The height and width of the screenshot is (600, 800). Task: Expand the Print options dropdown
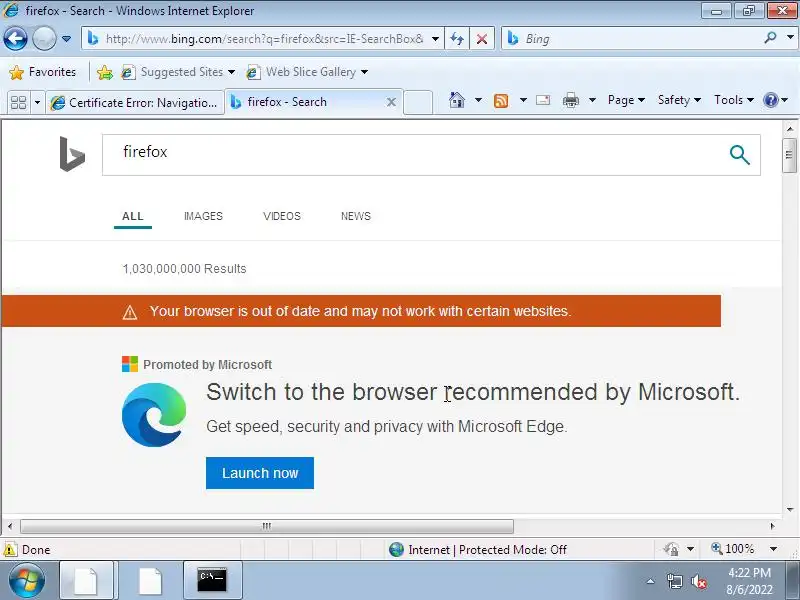(592, 100)
